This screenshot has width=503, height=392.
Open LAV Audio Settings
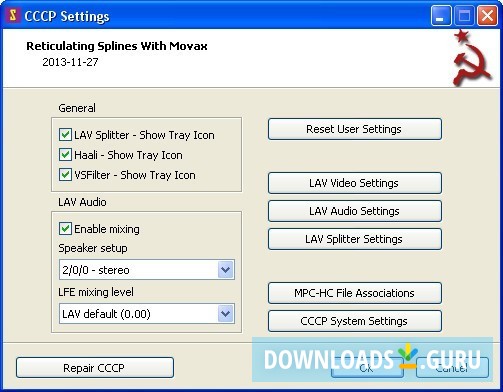(x=355, y=211)
